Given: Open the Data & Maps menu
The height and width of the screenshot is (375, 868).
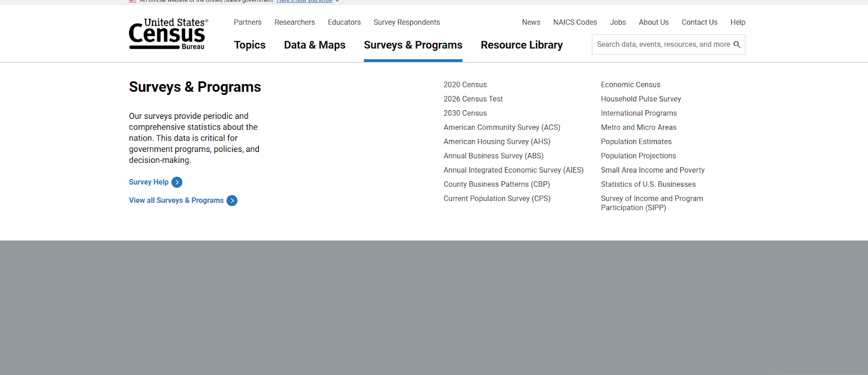Looking at the screenshot, I should [315, 45].
